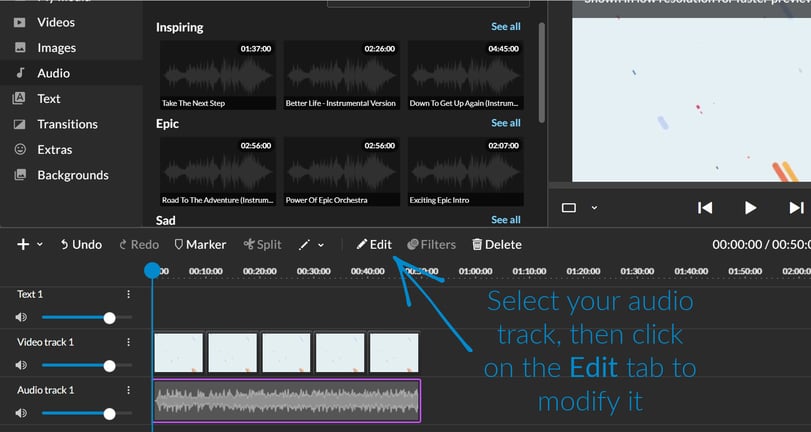Adjust Audio track 1 volume slider
Screen dimensions: 811x432
(87, 413)
